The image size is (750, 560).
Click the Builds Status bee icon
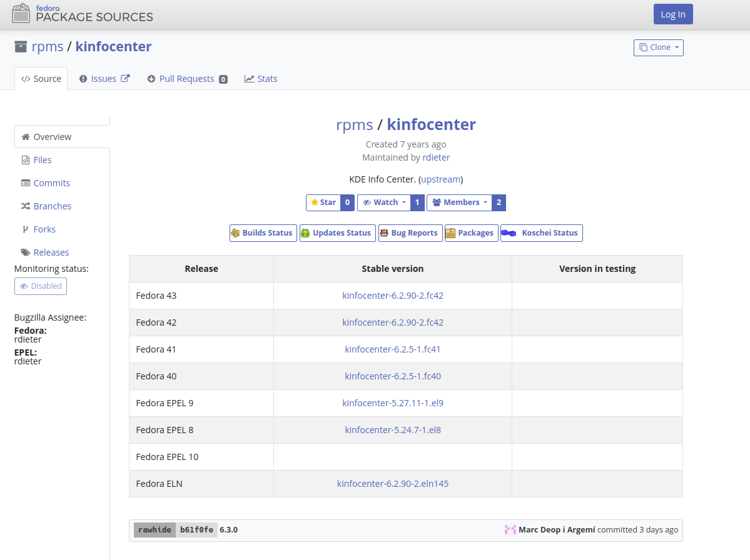[x=235, y=232]
